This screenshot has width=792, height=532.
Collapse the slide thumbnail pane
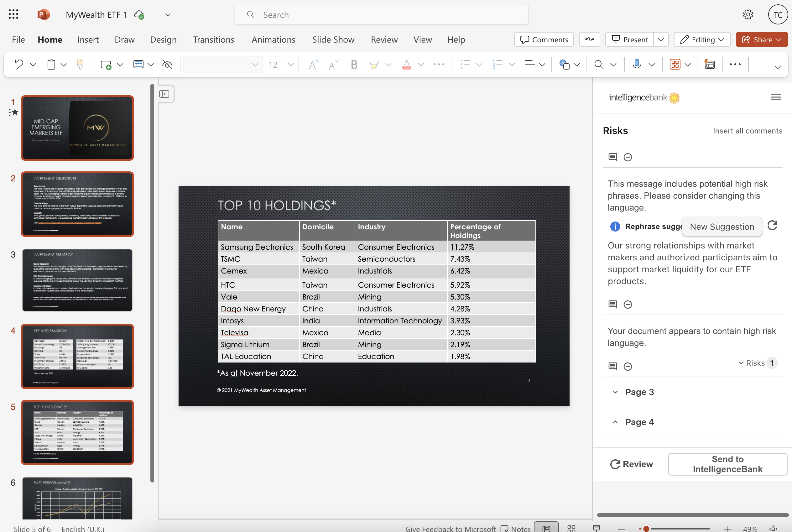pos(164,94)
